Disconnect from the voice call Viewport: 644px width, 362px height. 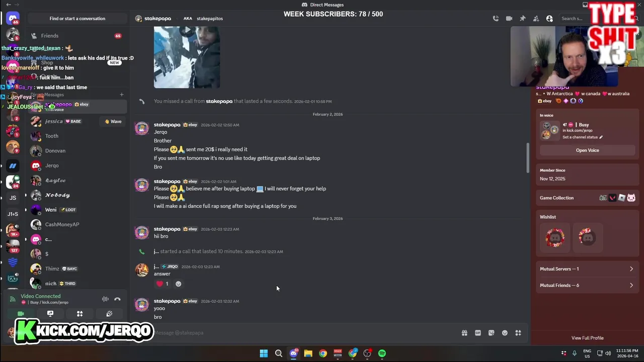tap(117, 299)
